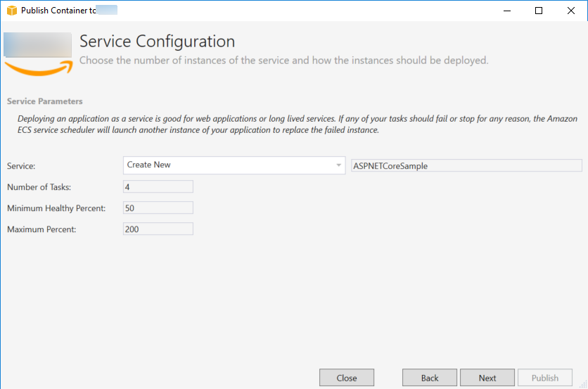This screenshot has height=389, width=588.
Task: Click the ASPNETCoreSample service name field
Action: [x=466, y=166]
